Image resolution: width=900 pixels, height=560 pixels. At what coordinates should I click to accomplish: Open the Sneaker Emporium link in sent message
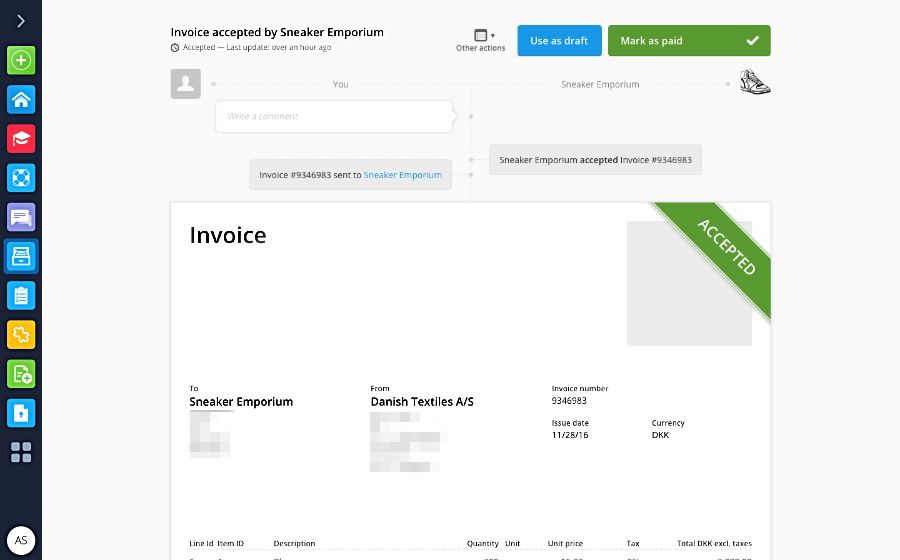click(402, 175)
